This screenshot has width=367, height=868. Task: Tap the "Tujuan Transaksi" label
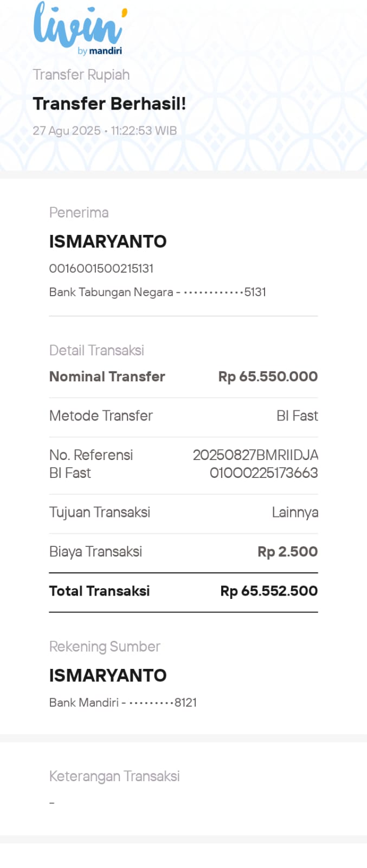[100, 513]
